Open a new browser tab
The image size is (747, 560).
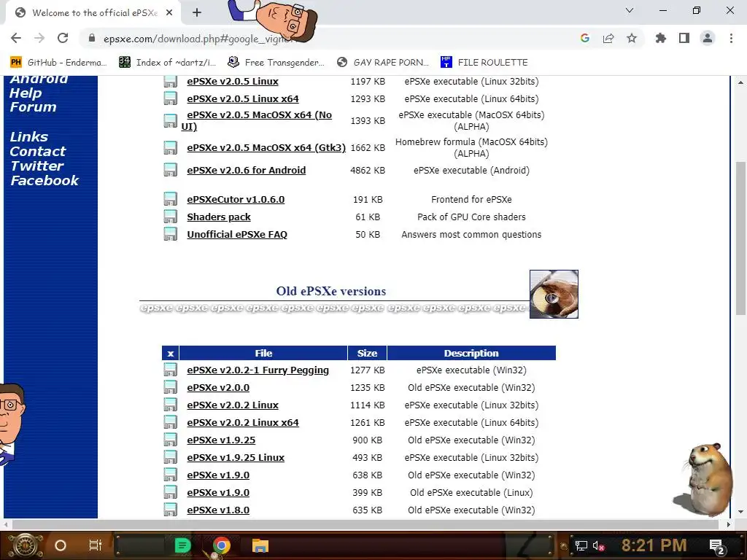click(x=197, y=13)
